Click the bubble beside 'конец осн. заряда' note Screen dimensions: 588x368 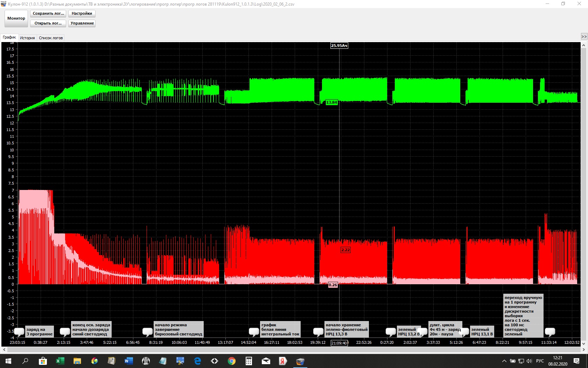point(65,331)
